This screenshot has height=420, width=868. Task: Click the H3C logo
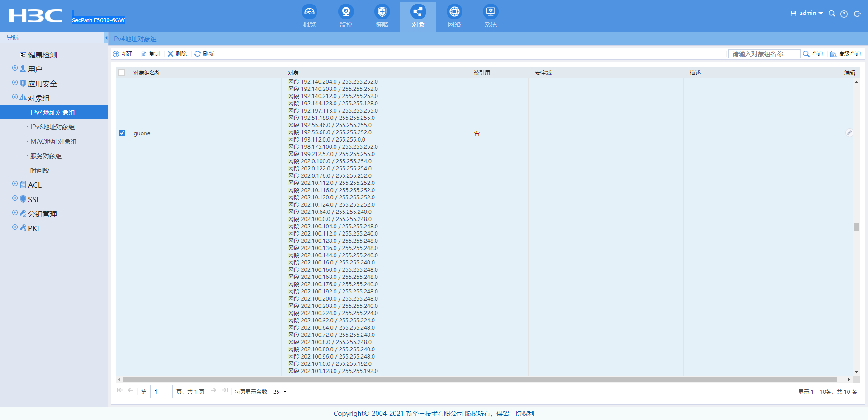(36, 16)
